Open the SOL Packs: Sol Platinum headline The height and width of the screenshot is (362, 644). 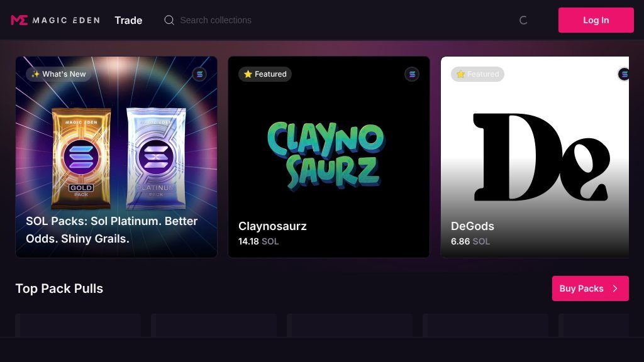pos(112,230)
